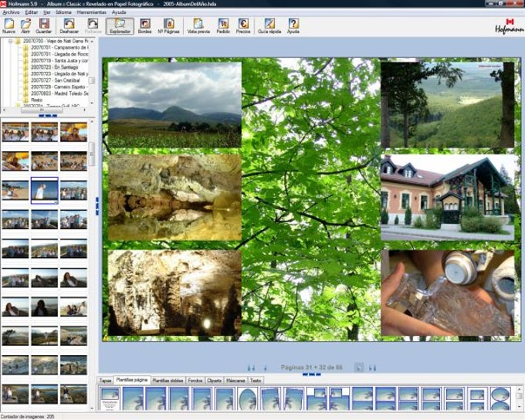The width and height of the screenshot is (525, 420).
Task: Switch to the Máscaras tab
Action: (235, 381)
